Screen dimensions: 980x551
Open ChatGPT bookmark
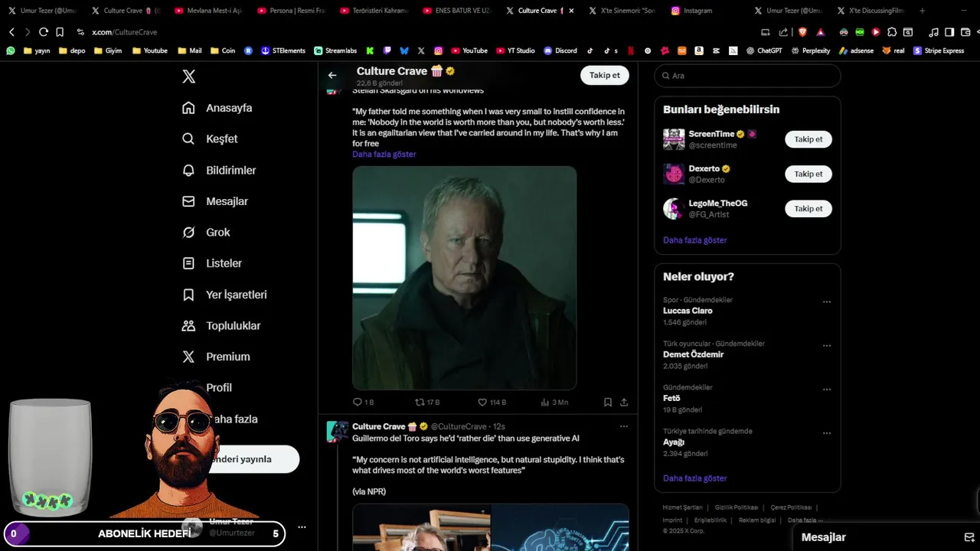(764, 51)
